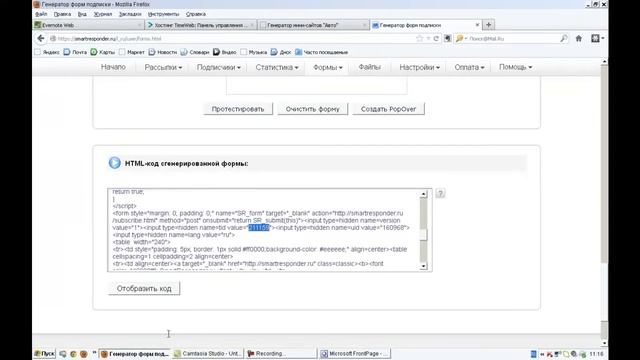Switch to the Хостинг TimeWeb tab
Screen dimensions: 640x360
pyautogui.click(x=201, y=25)
